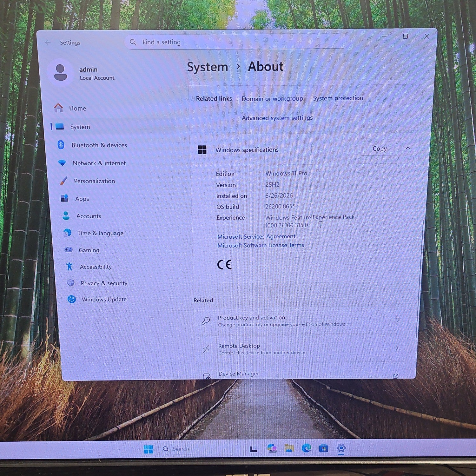
Task: Open System protection link
Action: [338, 98]
